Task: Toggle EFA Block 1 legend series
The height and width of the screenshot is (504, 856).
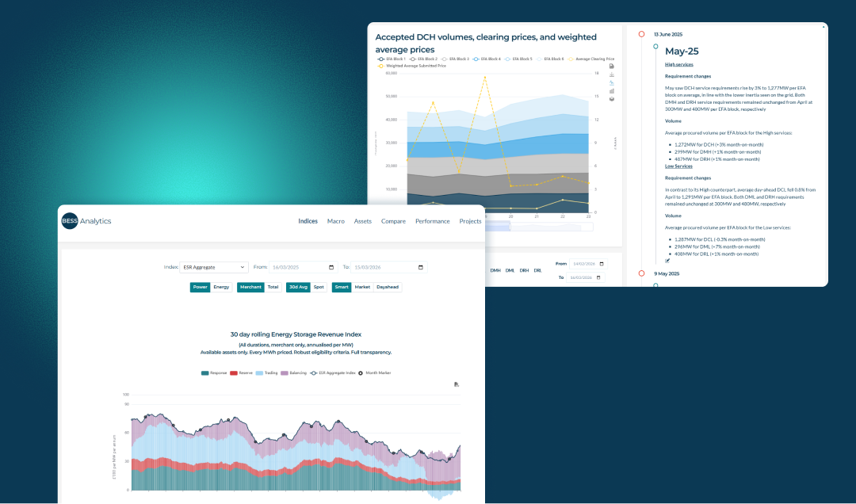Action: (x=392, y=59)
